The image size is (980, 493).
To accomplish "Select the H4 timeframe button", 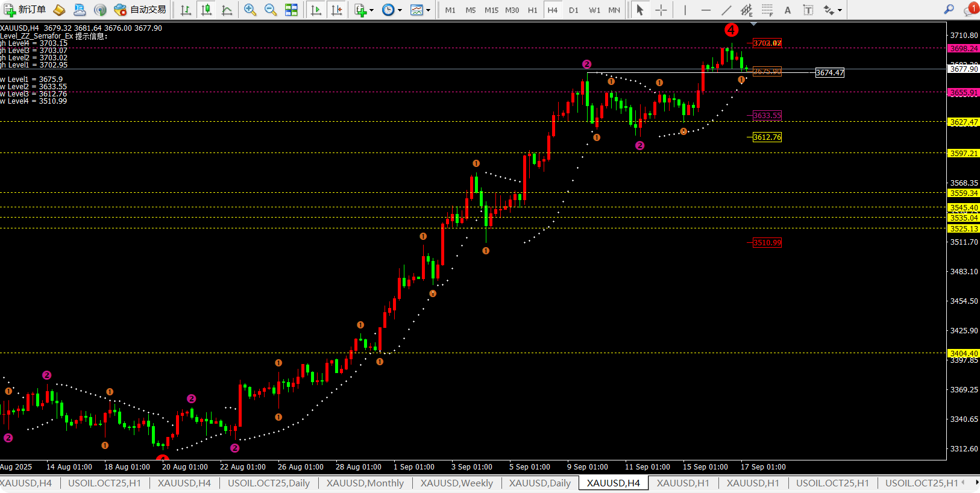I will point(553,10).
